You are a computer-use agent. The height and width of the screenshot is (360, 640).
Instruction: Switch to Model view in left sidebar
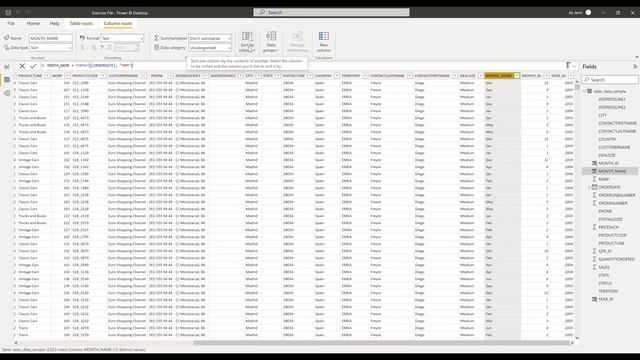coord(7,93)
